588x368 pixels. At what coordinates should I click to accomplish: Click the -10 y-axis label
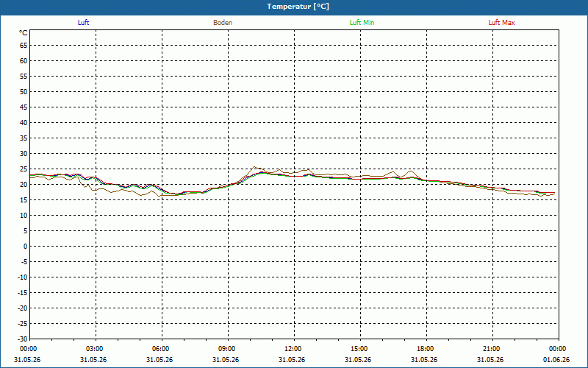tap(23, 277)
